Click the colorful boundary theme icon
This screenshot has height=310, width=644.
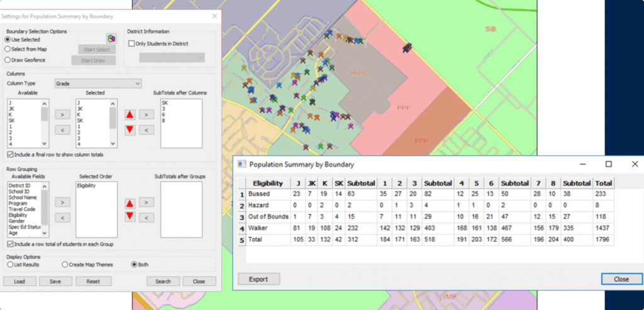click(x=111, y=39)
